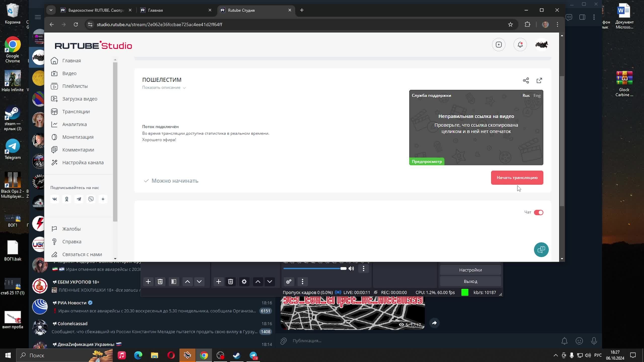Open stream in new window icon
The height and width of the screenshot is (362, 644).
(x=539, y=80)
